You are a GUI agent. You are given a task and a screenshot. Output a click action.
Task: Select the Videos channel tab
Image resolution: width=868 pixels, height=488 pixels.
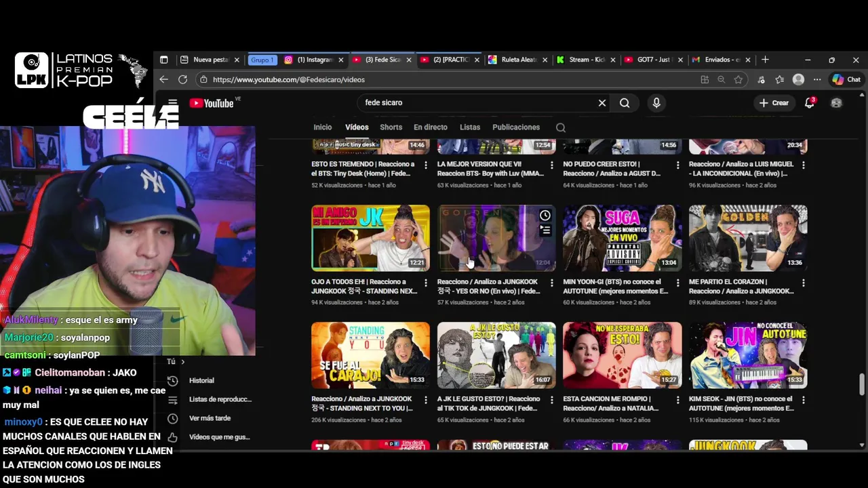(x=357, y=127)
